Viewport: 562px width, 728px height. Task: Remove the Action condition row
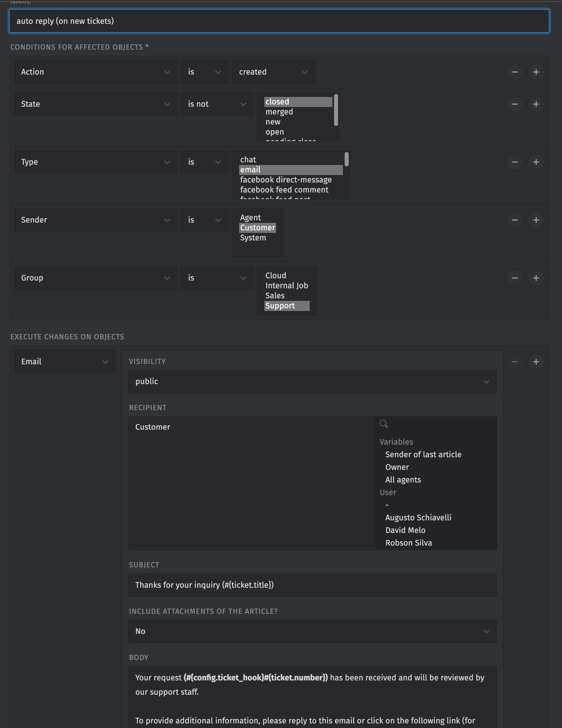(x=515, y=72)
